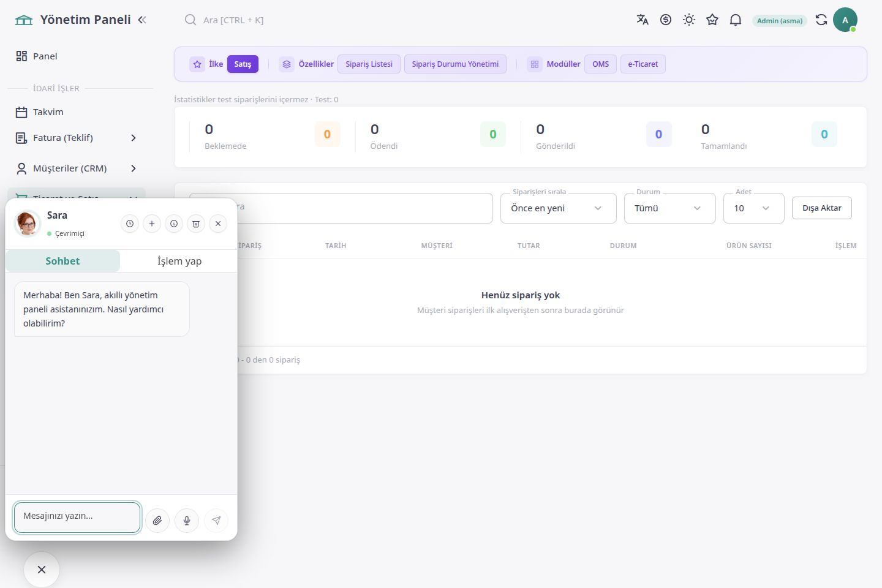Focus the top search bar
882x588 pixels.
[233, 20]
